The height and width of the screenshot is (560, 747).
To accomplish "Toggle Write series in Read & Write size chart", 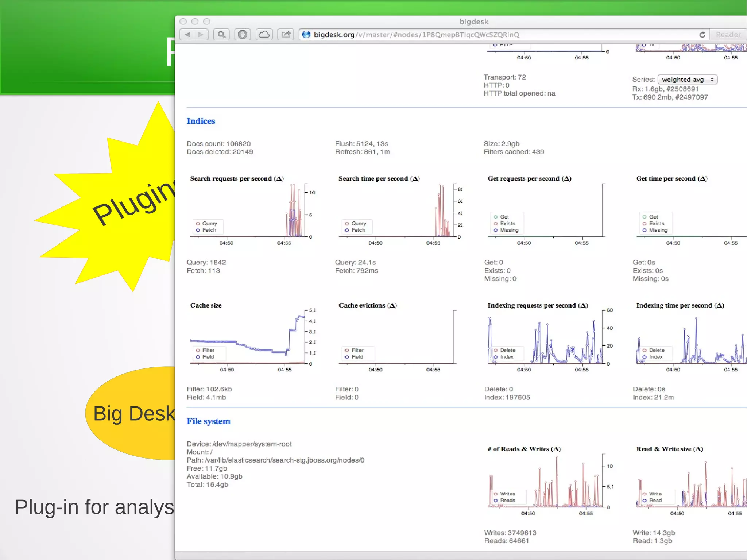I will (652, 494).
